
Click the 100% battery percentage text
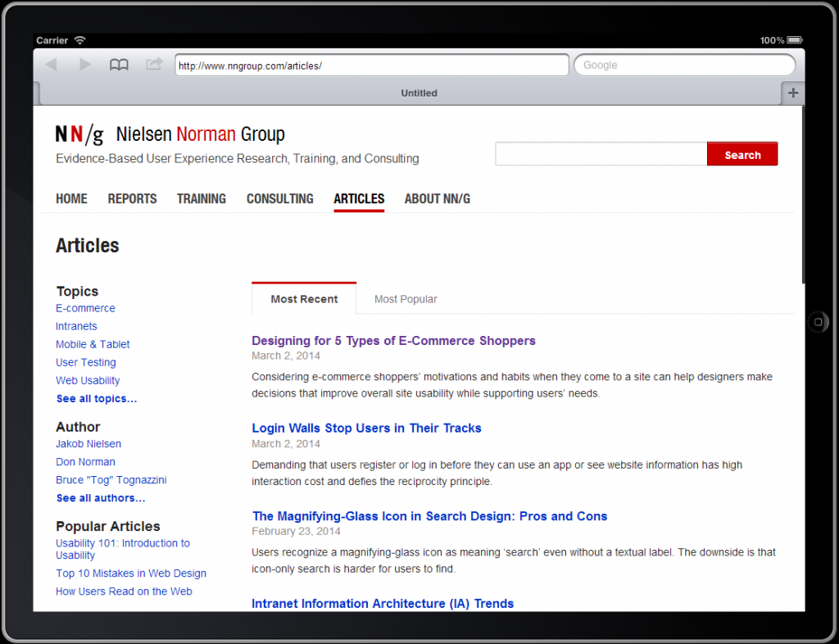(x=772, y=41)
